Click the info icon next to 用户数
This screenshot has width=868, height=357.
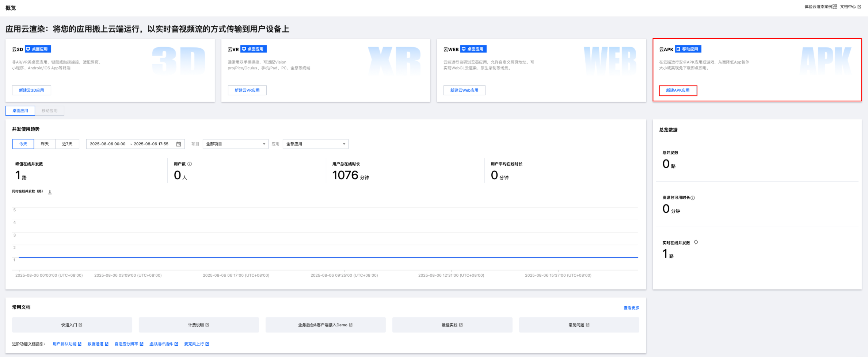[x=190, y=164]
